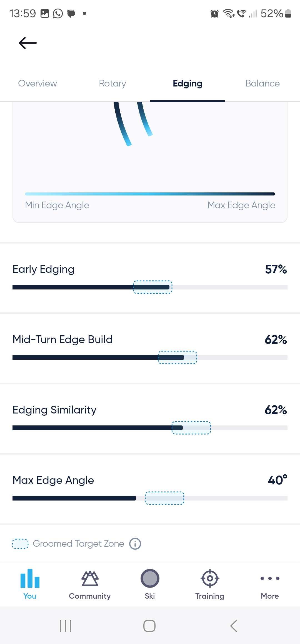Open Groomed Target Zone info icon
300x644 pixels.
pyautogui.click(x=135, y=544)
